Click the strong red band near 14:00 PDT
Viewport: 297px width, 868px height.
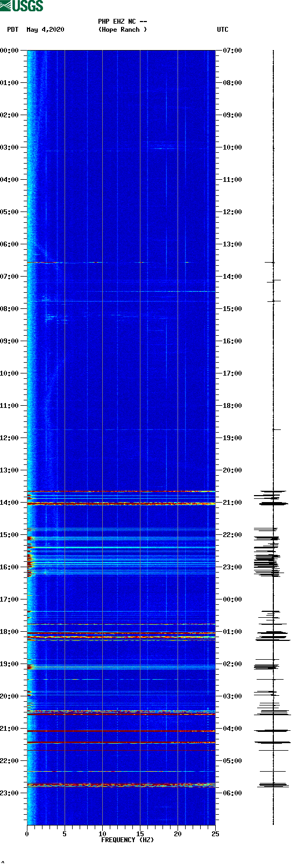121,504
